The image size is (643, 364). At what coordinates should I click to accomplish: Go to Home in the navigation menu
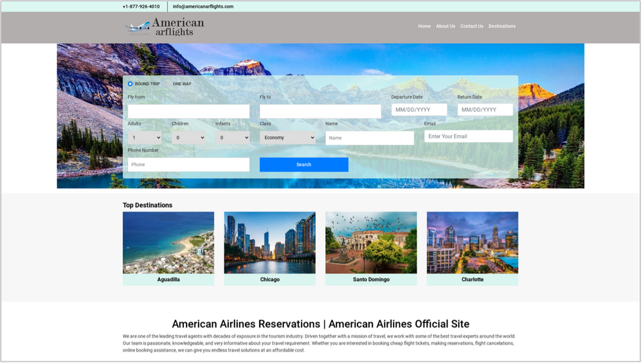[425, 26]
